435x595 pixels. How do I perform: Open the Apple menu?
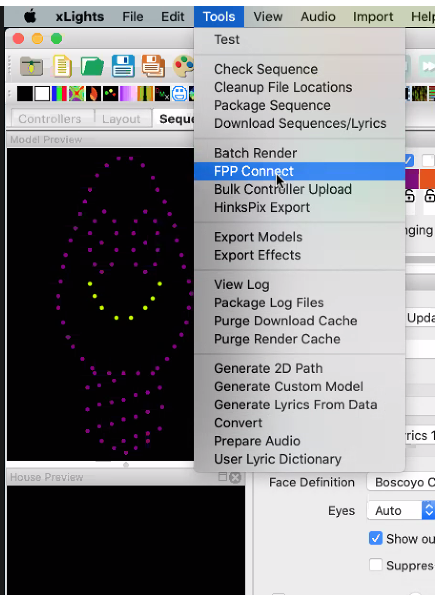coord(30,17)
